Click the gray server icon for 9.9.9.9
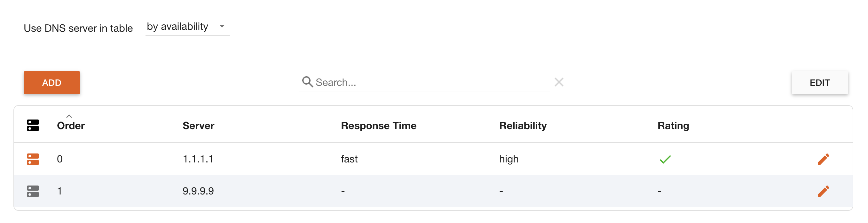Image resolution: width=868 pixels, height=223 pixels. (x=33, y=191)
